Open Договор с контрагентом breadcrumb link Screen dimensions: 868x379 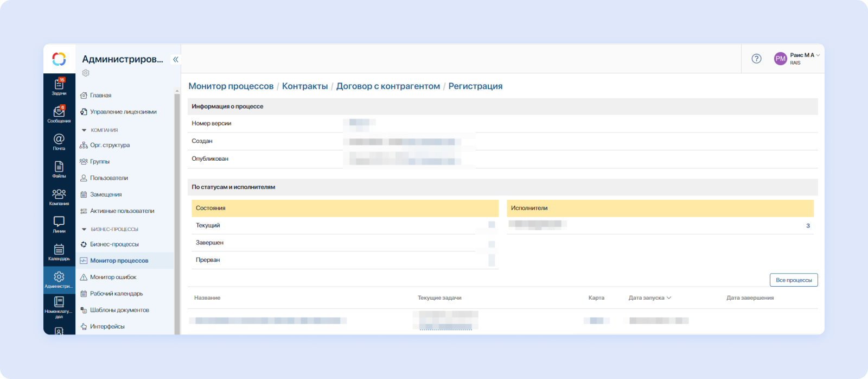[388, 86]
